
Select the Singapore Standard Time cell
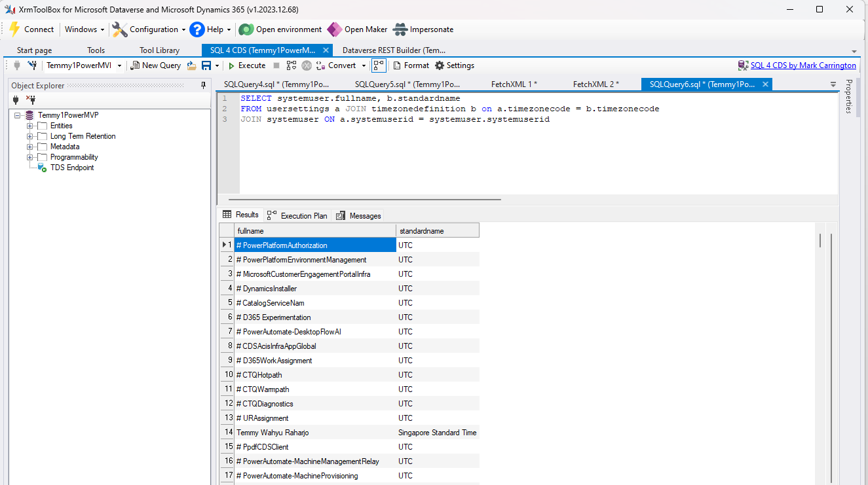click(438, 433)
